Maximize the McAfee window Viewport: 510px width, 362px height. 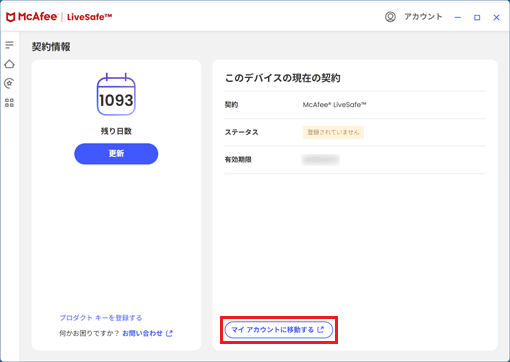tap(477, 17)
